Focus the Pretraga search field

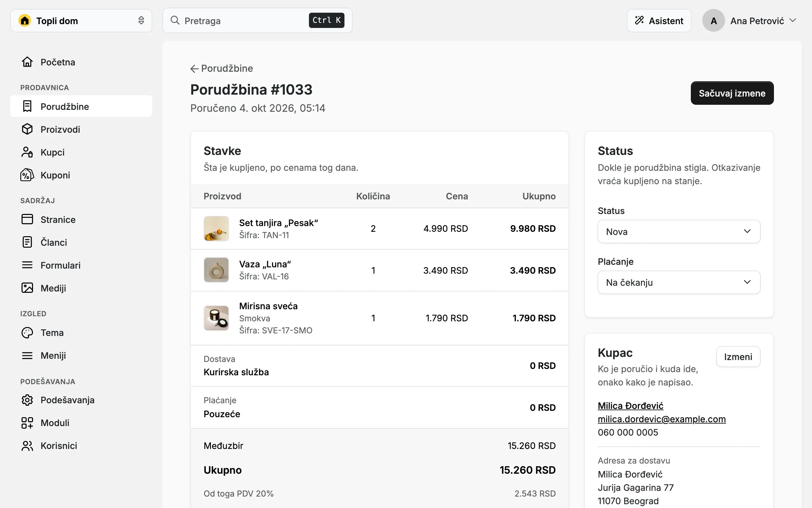257,21
